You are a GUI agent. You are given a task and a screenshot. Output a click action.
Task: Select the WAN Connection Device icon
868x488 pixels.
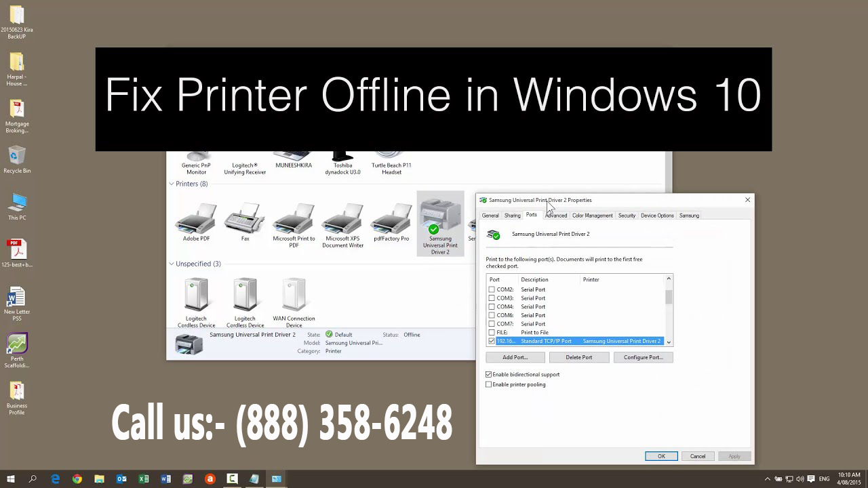[294, 302]
